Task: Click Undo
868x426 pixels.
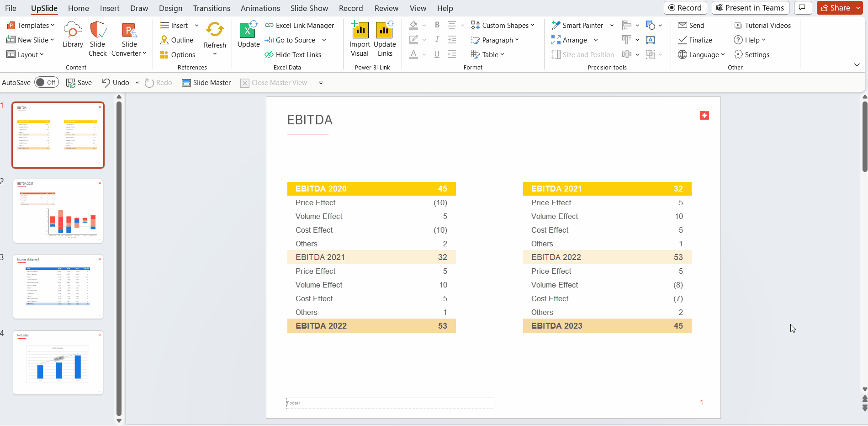Action: (x=116, y=83)
